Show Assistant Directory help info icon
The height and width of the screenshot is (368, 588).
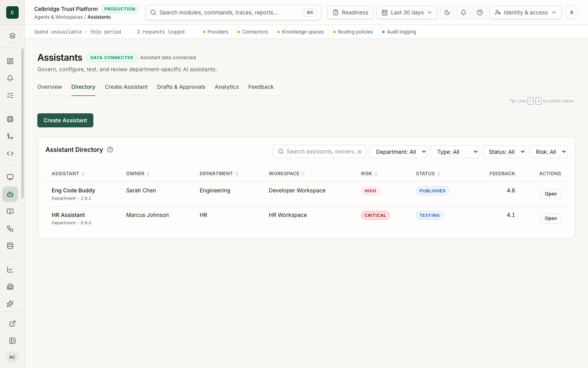[110, 150]
